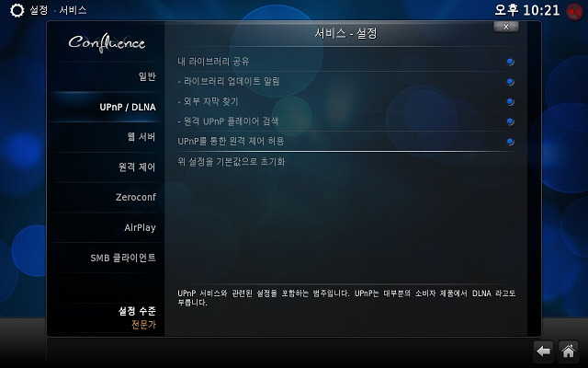588x368 pixels.
Task: Open the 일반 category
Action: [x=107, y=76]
